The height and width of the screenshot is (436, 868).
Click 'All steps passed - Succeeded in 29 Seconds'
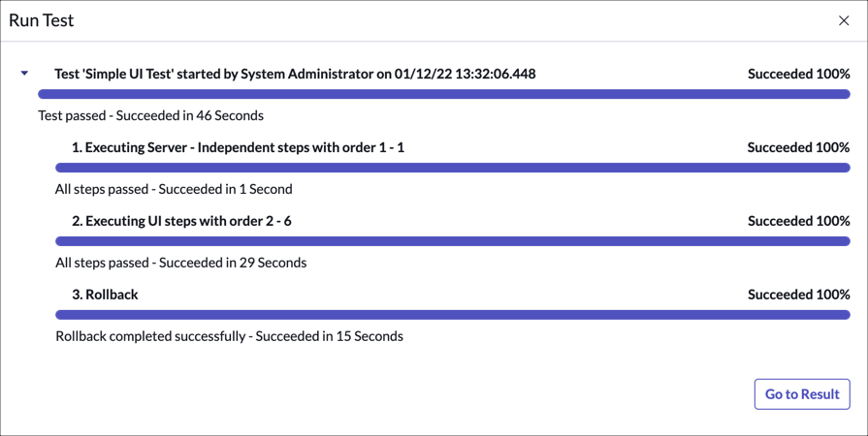coord(180,263)
